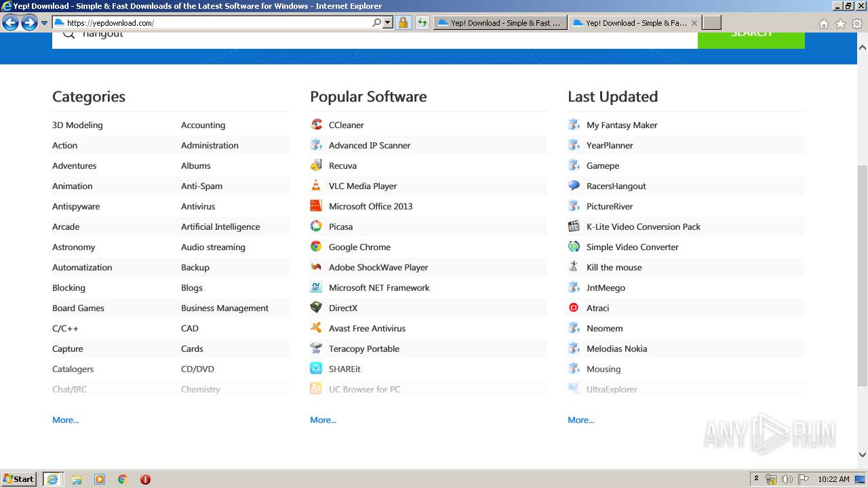Click More... under Popular Software
Viewport: 868px width, 488px height.
[x=323, y=420]
